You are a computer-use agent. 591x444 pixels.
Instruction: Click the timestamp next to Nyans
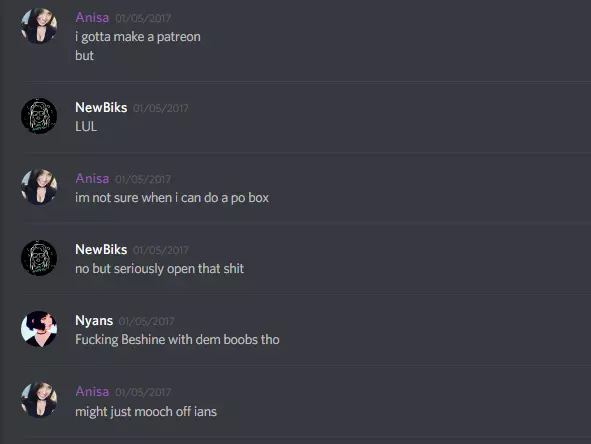pos(146,322)
